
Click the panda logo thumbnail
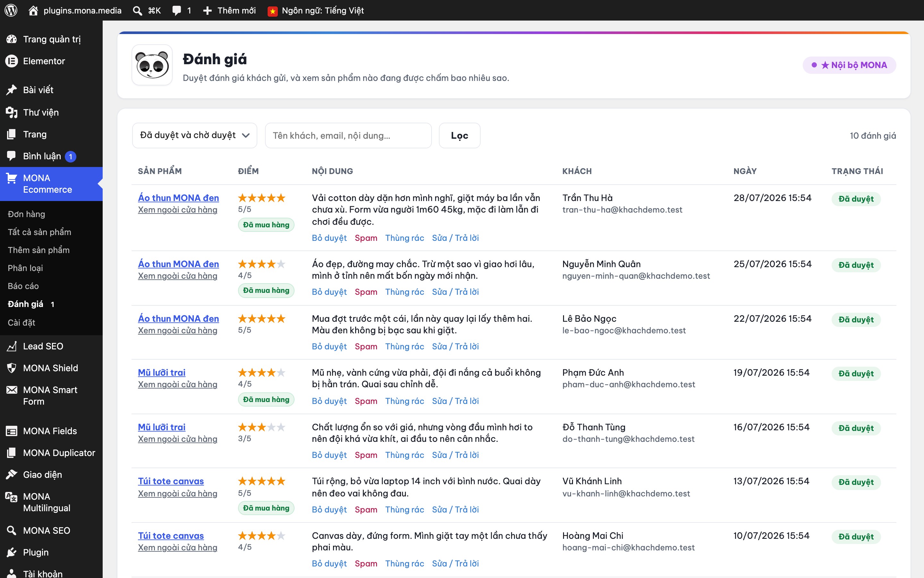pos(152,65)
